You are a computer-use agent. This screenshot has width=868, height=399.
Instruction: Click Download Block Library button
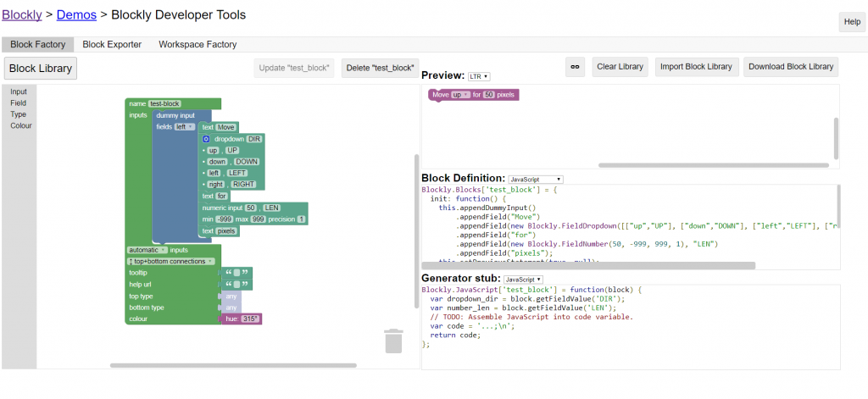click(x=791, y=67)
